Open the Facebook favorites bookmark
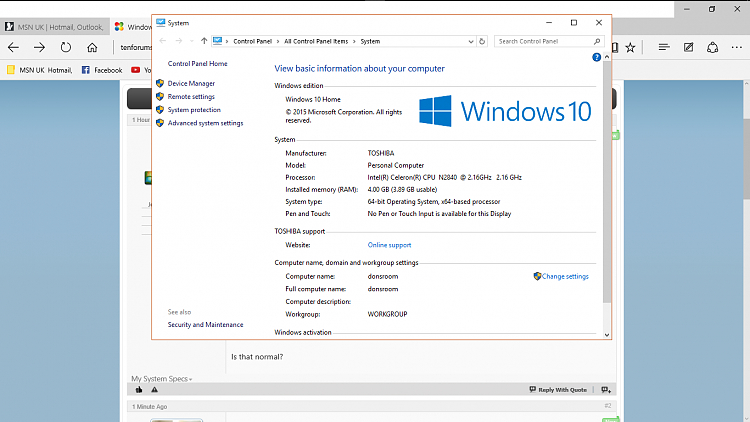750x422 pixels. [102, 70]
